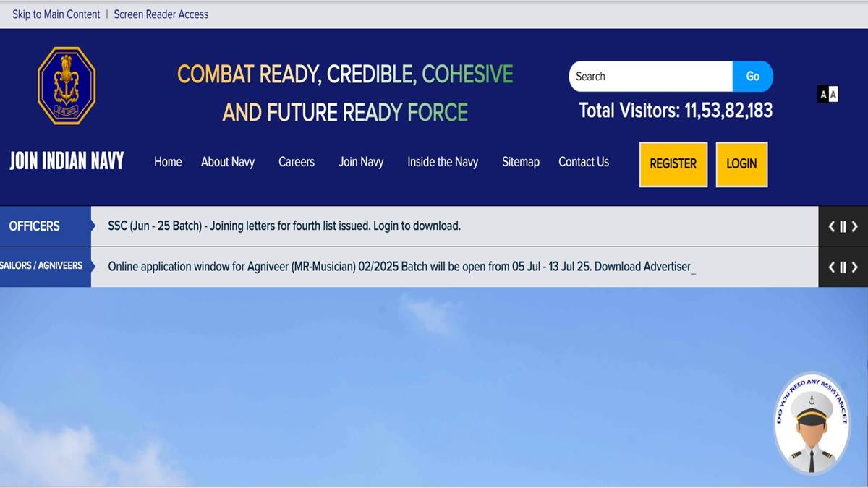
Task: Click the JOIN INDIAN NAVY site title
Action: 67,160
